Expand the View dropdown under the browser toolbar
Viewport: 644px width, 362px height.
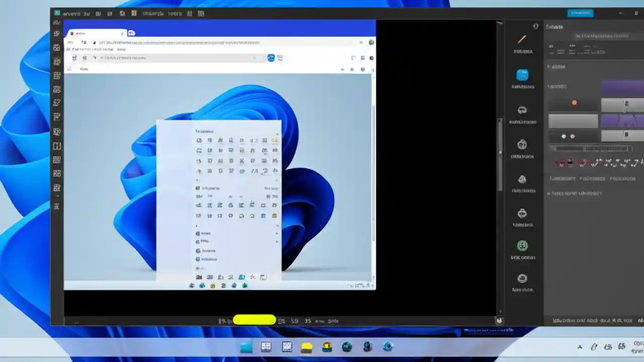pos(84,69)
